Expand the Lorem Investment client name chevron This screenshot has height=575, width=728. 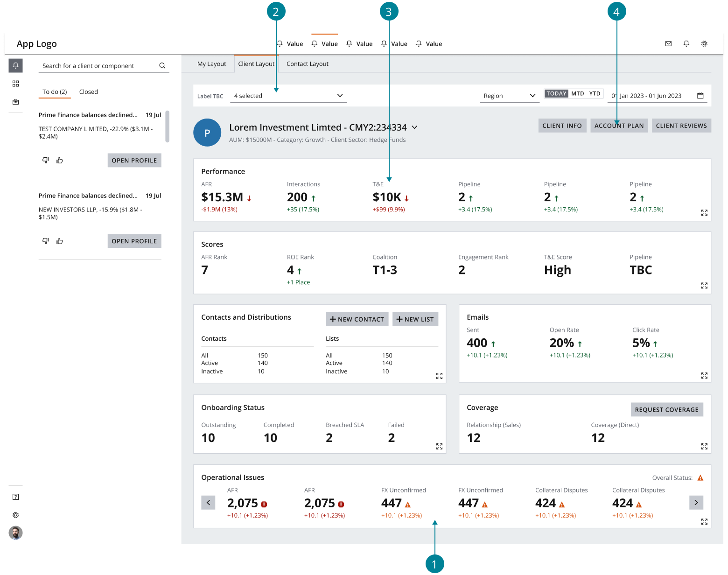tap(415, 127)
